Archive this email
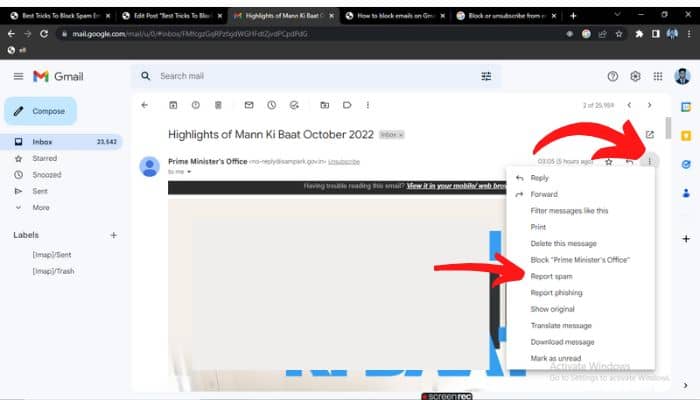This screenshot has height=400, width=700. [x=173, y=105]
